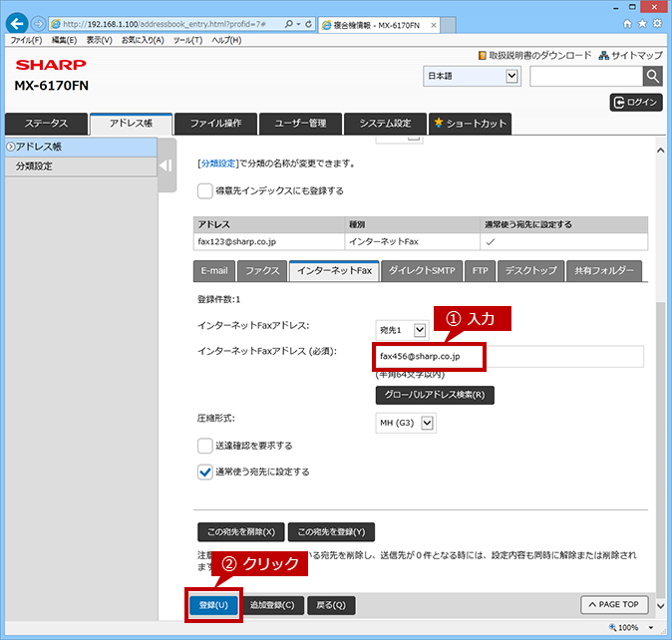This screenshot has height=640, width=672.
Task: Click the この宛先を削除(X) button
Action: (241, 532)
